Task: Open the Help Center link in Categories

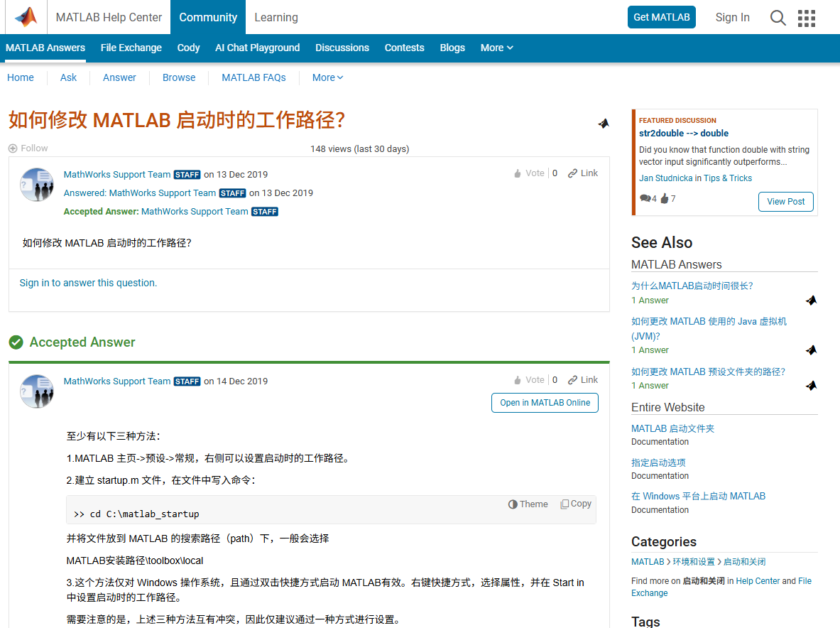Action: (758, 581)
